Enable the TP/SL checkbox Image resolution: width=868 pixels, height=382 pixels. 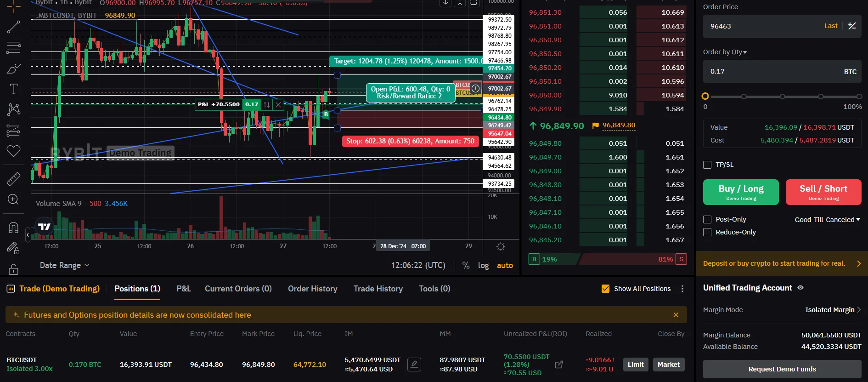707,165
